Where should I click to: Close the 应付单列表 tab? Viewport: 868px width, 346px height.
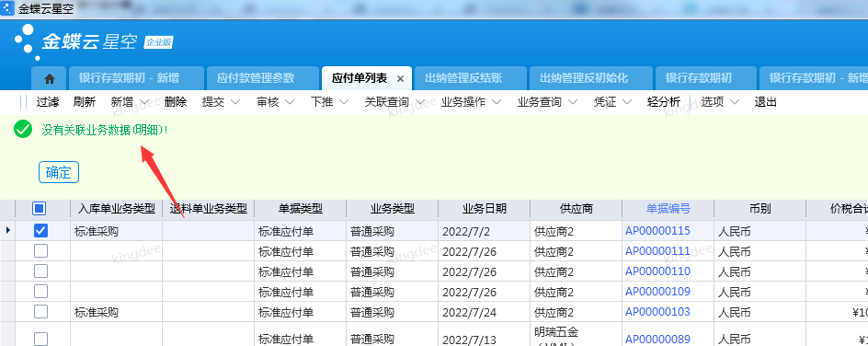pos(400,78)
